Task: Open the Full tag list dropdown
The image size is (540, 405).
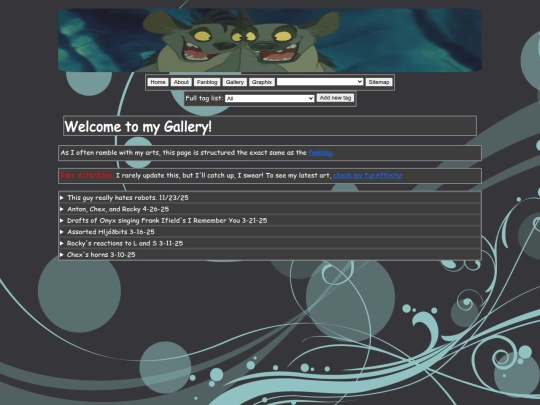Action: pyautogui.click(x=270, y=98)
